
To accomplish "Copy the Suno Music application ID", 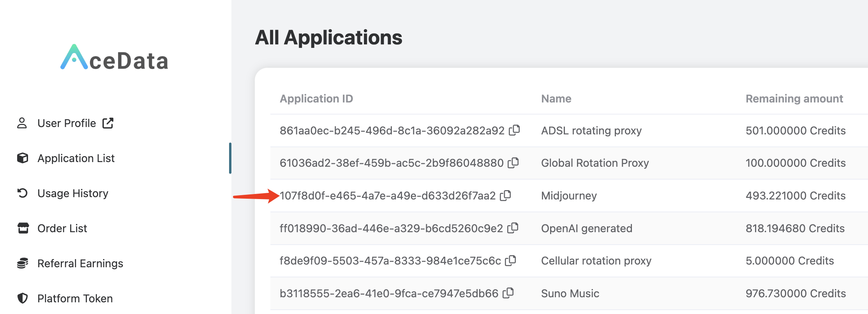I will [x=508, y=293].
